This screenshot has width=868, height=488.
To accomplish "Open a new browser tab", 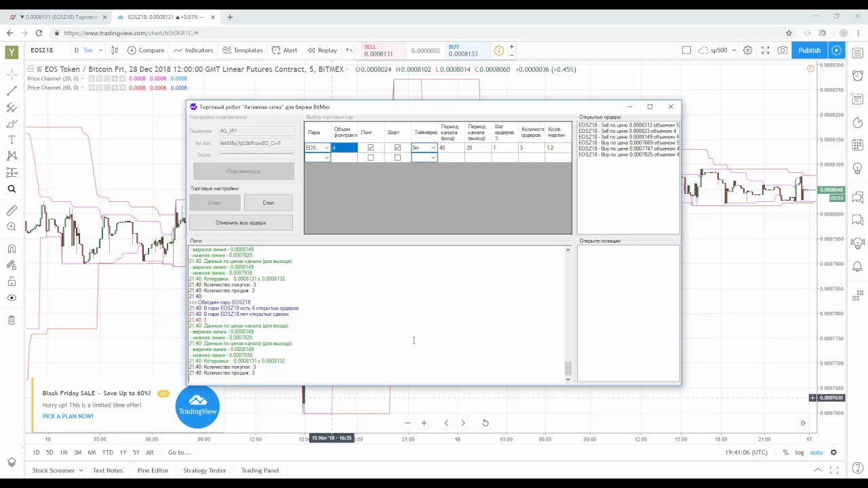I will 230,17.
